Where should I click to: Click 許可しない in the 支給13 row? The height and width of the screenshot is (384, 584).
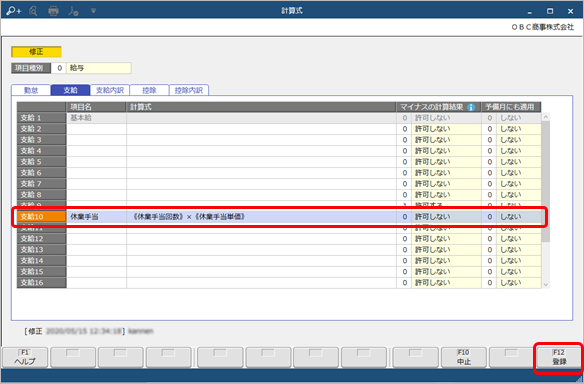[x=446, y=250]
